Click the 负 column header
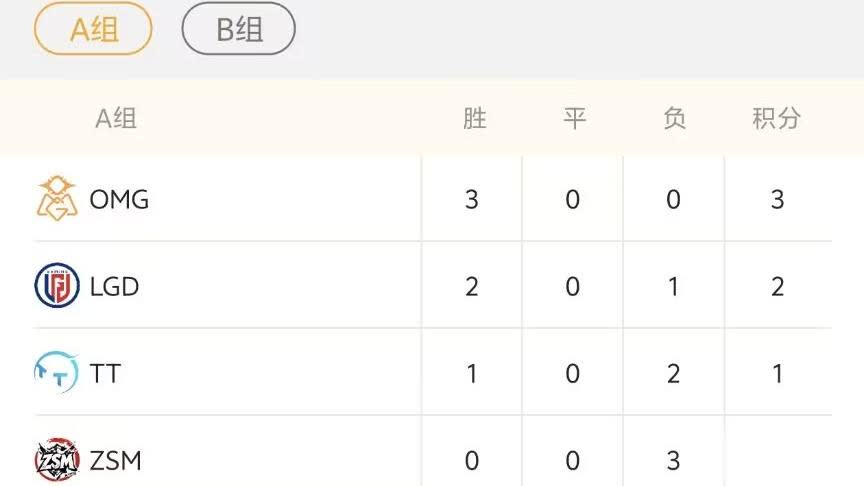This screenshot has width=864, height=486. point(674,118)
